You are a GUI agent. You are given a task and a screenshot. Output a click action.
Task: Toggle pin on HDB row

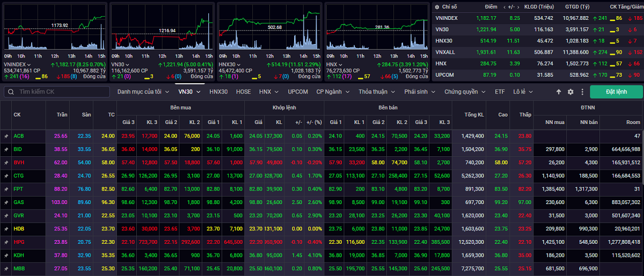tap(6, 229)
